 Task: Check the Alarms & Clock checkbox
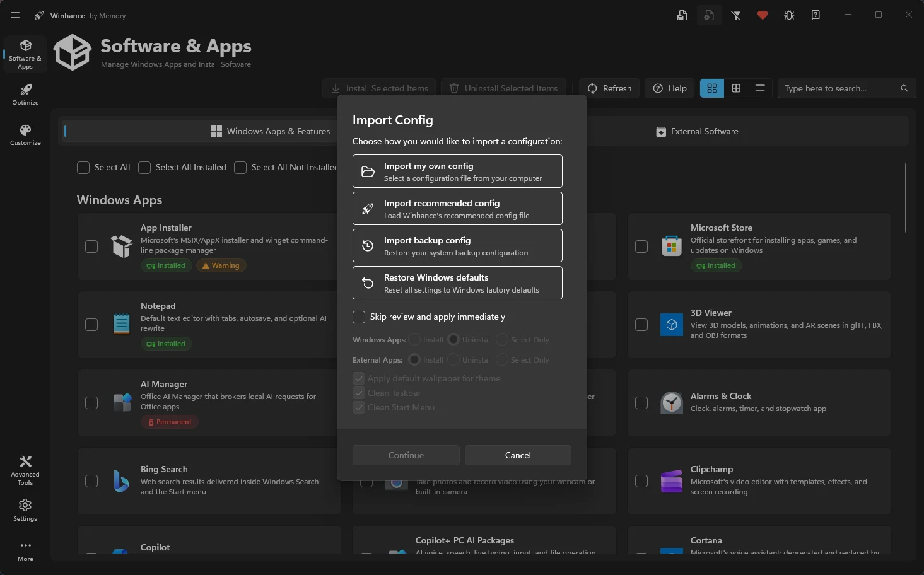(641, 403)
